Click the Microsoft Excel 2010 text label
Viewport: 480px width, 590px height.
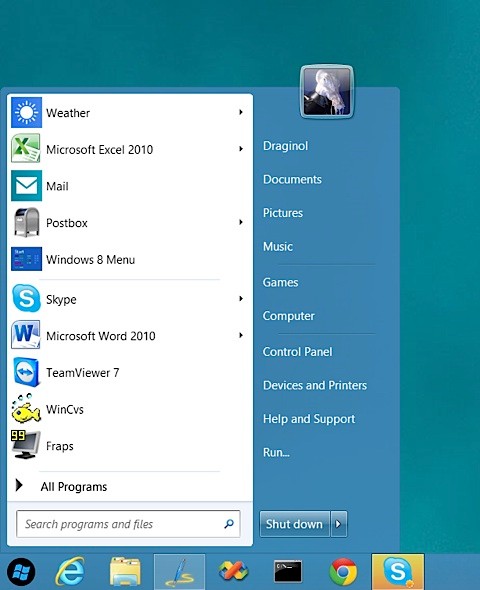(x=99, y=150)
